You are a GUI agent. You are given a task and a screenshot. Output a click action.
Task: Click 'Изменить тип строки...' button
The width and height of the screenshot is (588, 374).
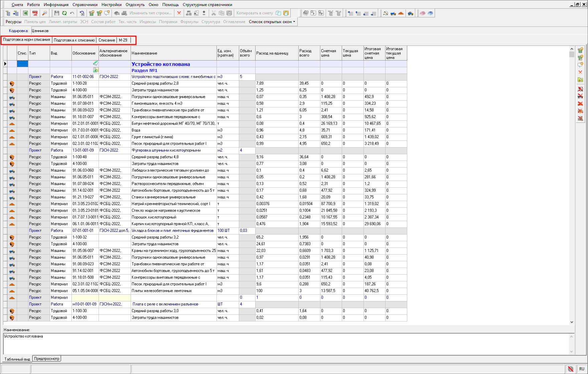[x=151, y=13]
